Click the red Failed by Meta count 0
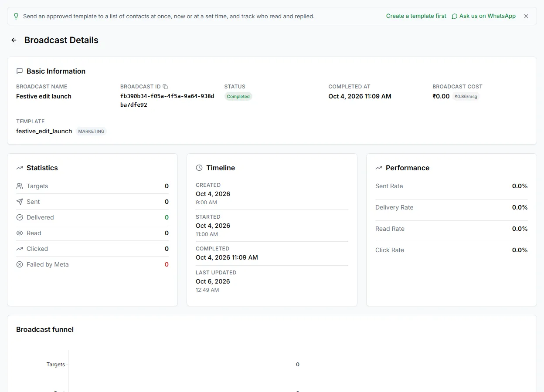544x392 pixels. [x=167, y=264]
